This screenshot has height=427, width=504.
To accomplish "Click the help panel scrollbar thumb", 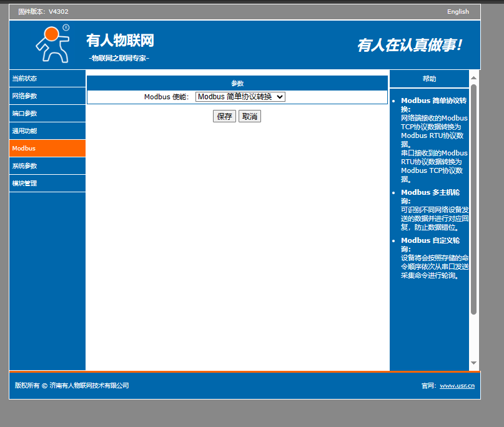I will (x=473, y=200).
